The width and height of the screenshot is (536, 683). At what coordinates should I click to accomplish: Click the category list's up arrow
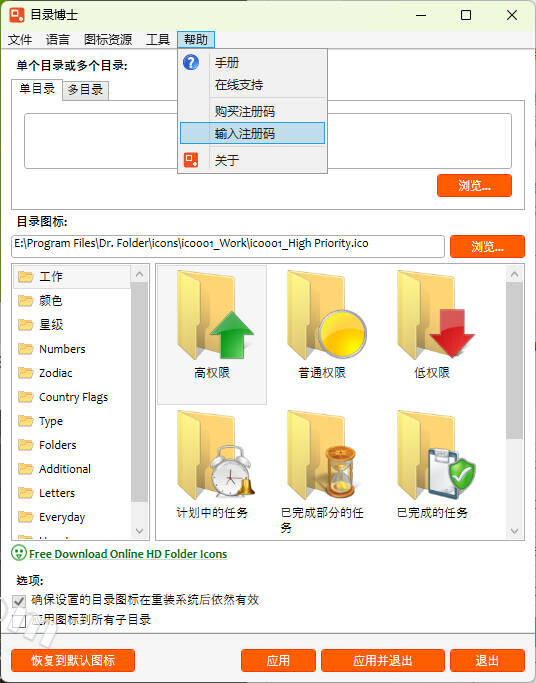click(x=139, y=274)
